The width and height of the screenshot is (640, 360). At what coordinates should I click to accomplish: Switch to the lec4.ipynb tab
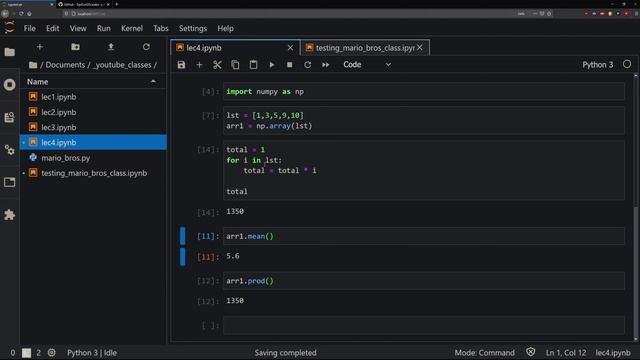coord(235,48)
